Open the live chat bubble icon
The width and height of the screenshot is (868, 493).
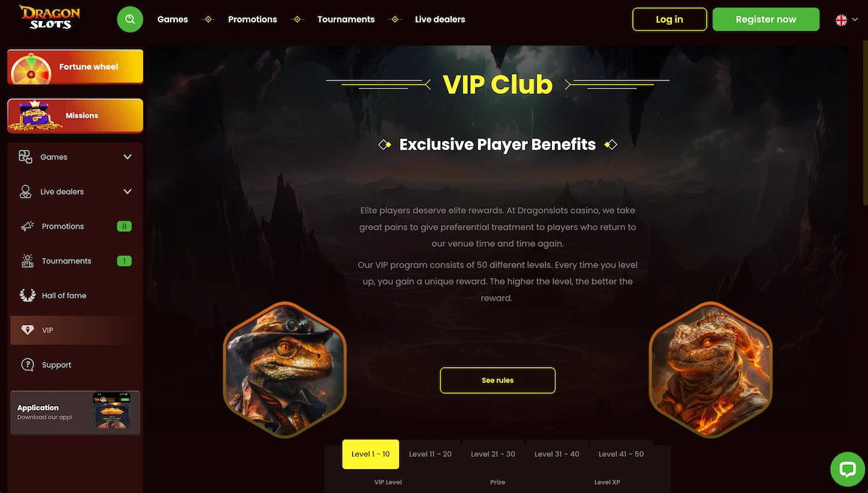pos(848,469)
